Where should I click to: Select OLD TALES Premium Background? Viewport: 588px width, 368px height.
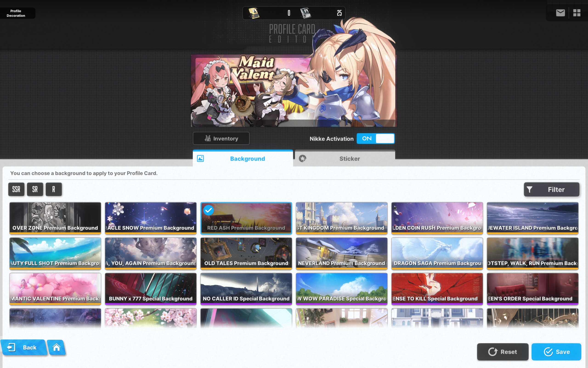[x=246, y=253]
